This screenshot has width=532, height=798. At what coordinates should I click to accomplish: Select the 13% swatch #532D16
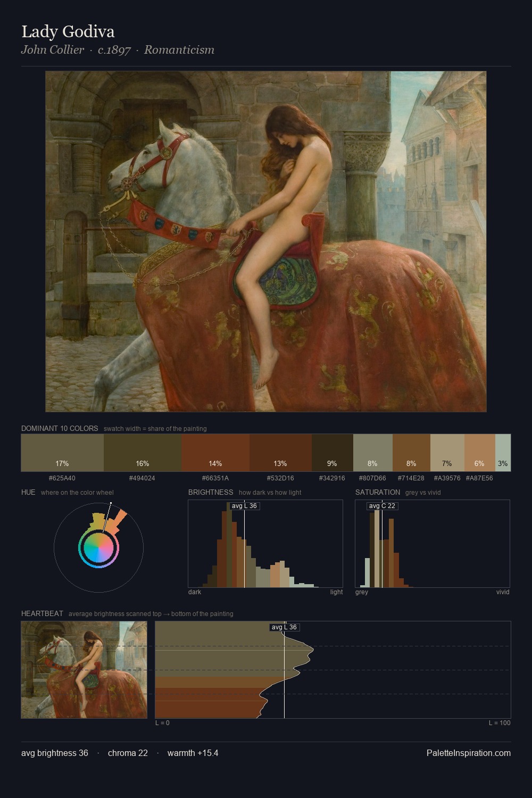click(280, 453)
